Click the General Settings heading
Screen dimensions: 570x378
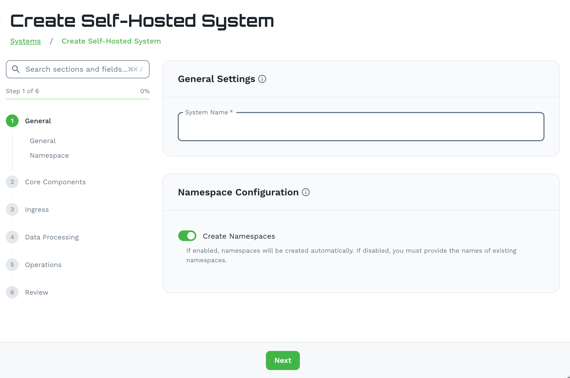216,79
